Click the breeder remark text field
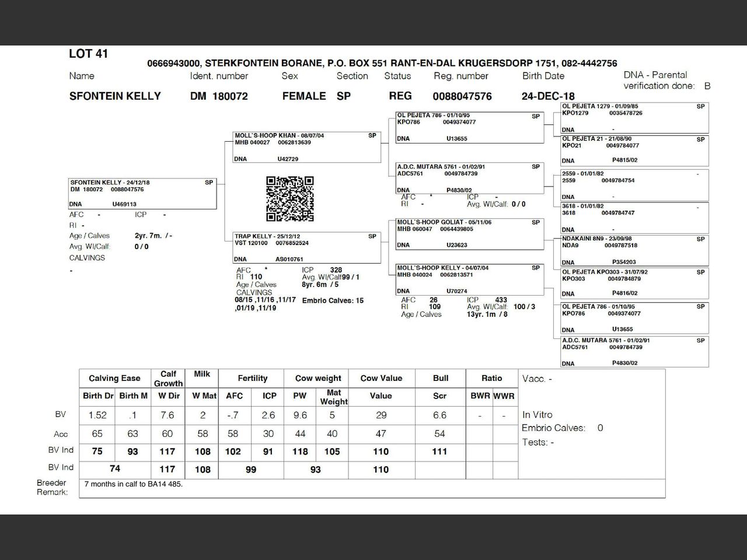Image resolution: width=747 pixels, height=560 pixels. [372, 488]
